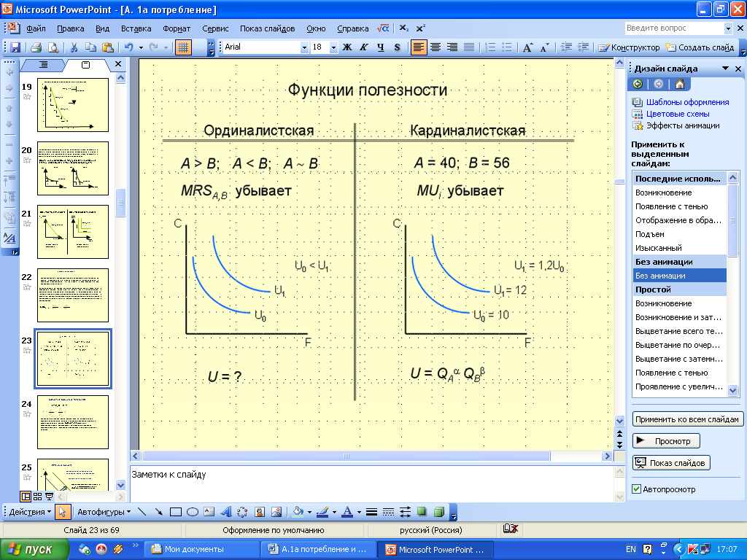This screenshot has width=747, height=560.
Task: Toggle Underline (Ч) formatting
Action: [x=380, y=47]
